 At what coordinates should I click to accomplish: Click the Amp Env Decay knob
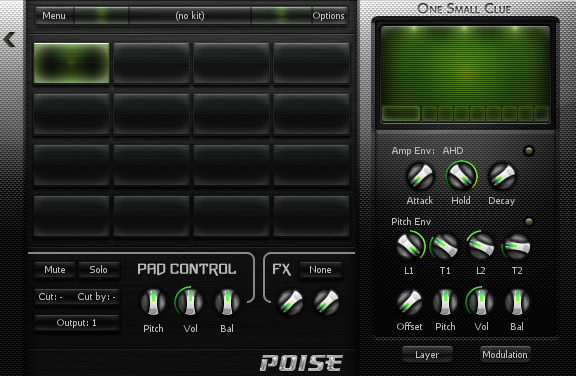pyautogui.click(x=502, y=177)
